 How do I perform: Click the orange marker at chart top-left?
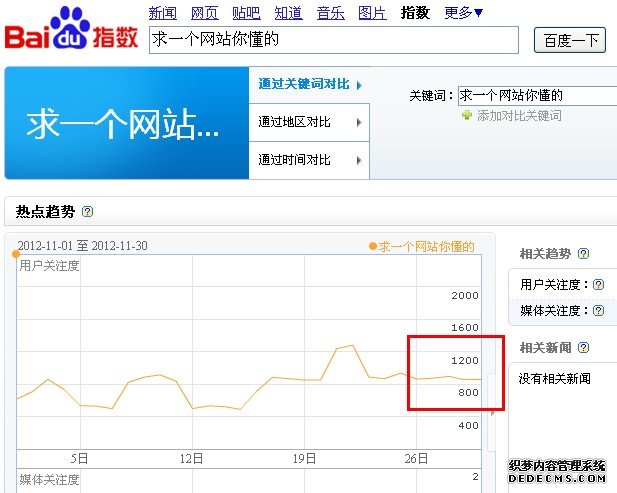(16, 254)
